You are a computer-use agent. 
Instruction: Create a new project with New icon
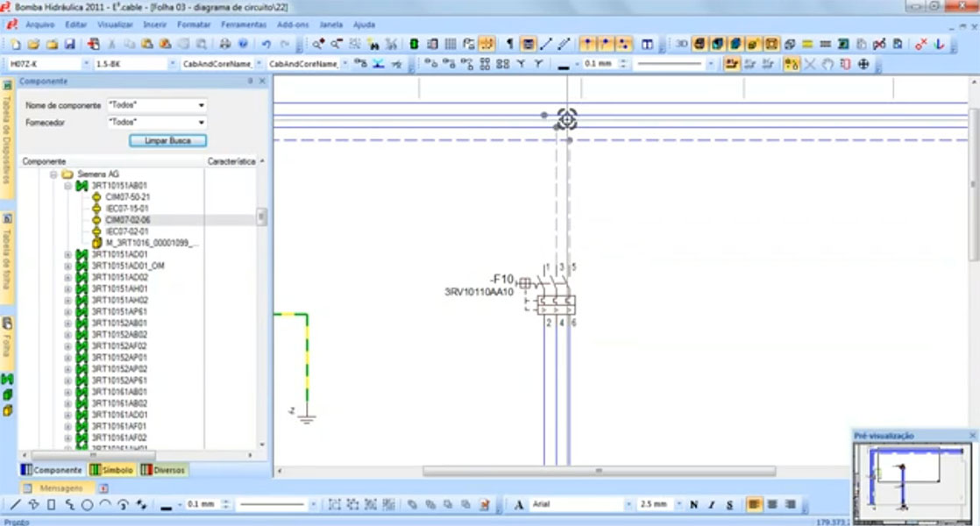[x=16, y=45]
